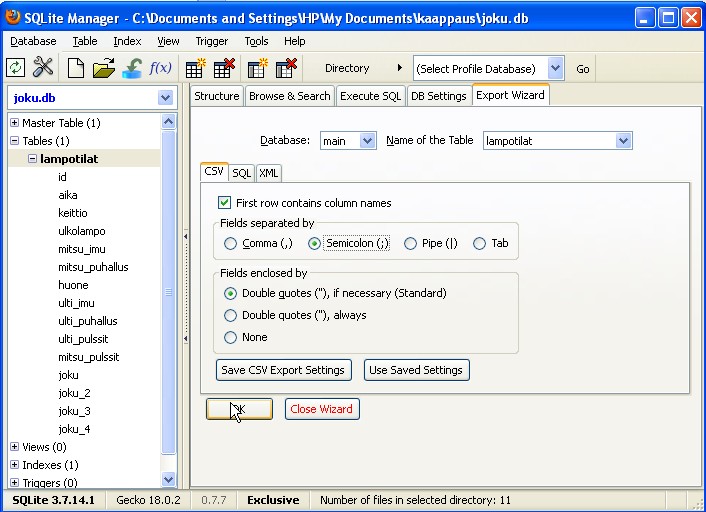Image resolution: width=706 pixels, height=512 pixels.
Task: Select the Export Wizard tab
Action: click(x=510, y=95)
